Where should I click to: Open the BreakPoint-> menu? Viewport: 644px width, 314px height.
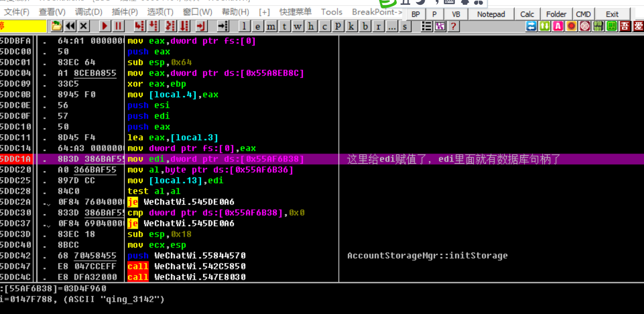point(377,12)
